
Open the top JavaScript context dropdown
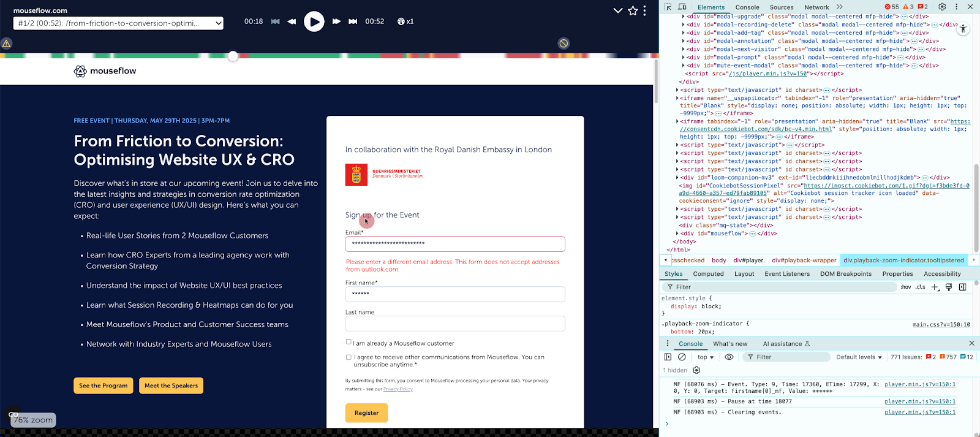[x=706, y=357]
